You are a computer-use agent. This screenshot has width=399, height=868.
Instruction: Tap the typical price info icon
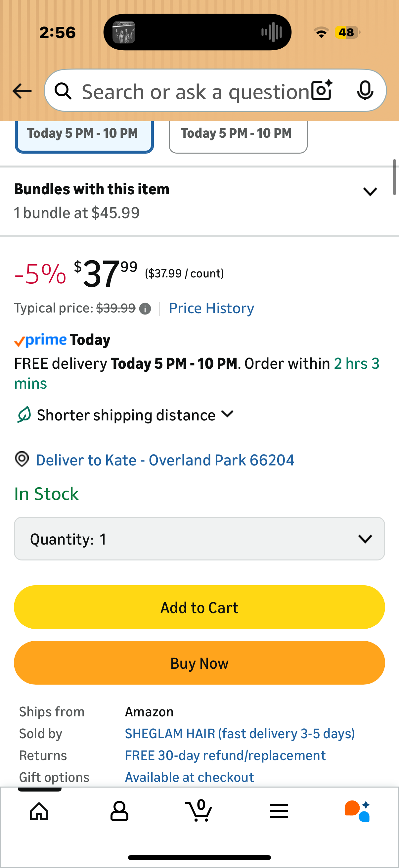145,309
